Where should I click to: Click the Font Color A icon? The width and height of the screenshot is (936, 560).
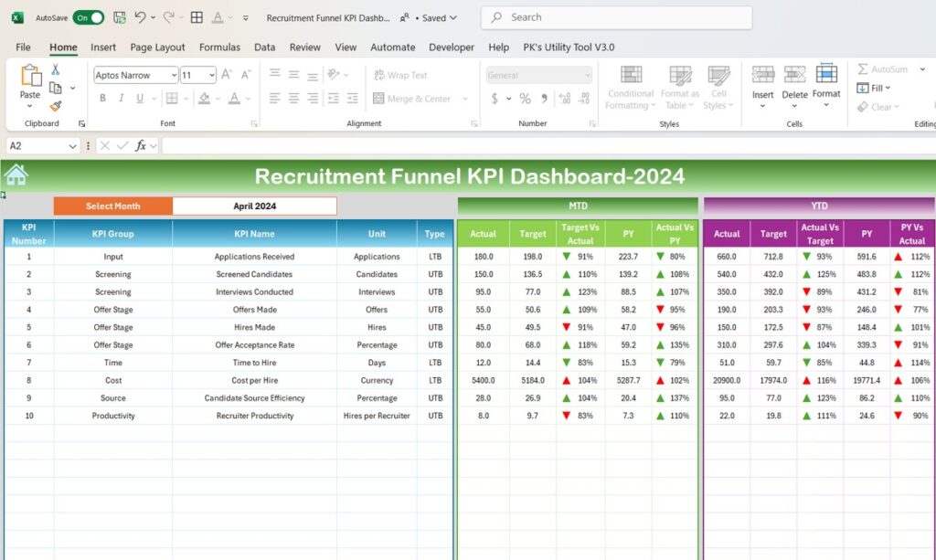tap(234, 99)
